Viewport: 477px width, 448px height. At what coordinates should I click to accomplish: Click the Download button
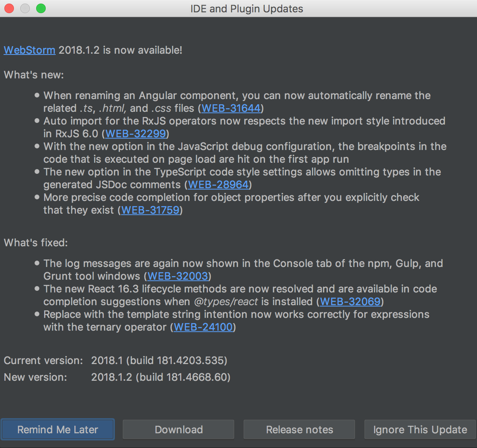(178, 430)
